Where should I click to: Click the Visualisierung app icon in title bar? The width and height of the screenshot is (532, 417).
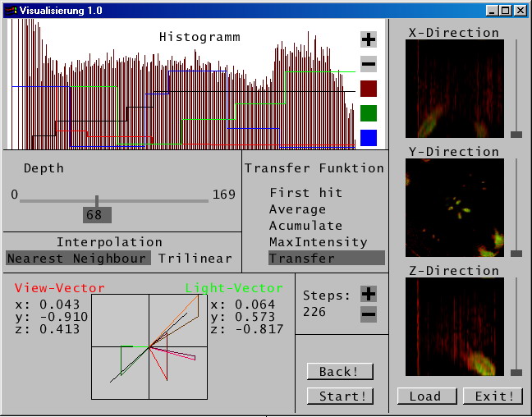tap(11, 11)
